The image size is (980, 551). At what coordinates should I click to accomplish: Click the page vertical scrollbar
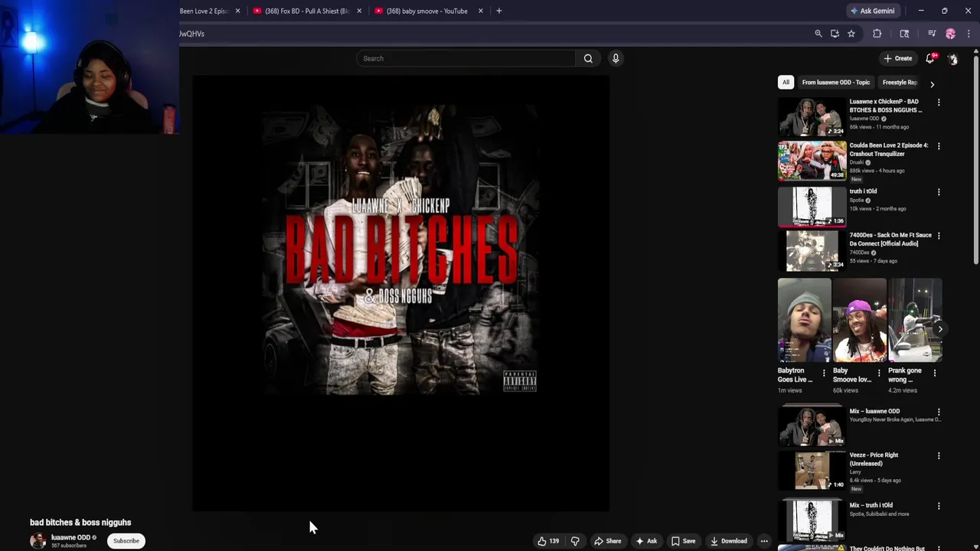pyautogui.click(x=975, y=161)
